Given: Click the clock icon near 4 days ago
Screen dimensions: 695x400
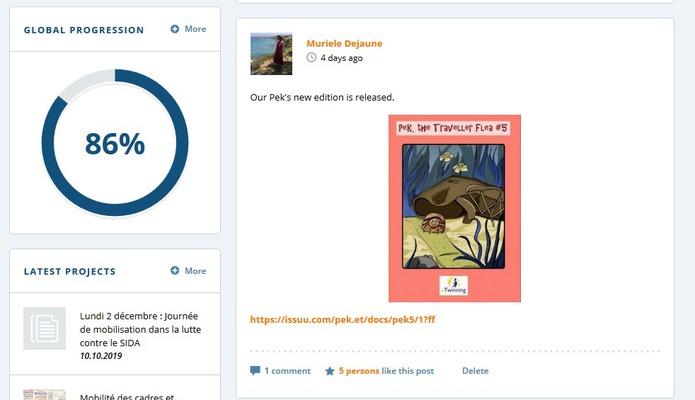Looking at the screenshot, I should [312, 58].
